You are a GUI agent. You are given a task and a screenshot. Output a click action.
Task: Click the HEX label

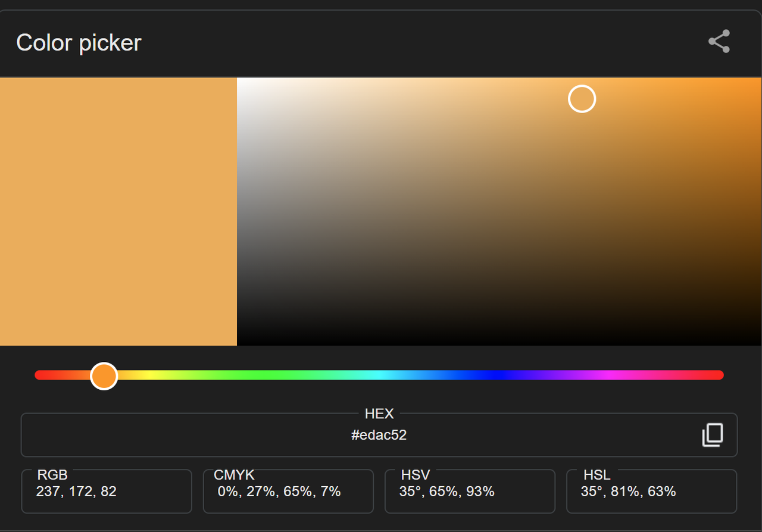pyautogui.click(x=379, y=414)
